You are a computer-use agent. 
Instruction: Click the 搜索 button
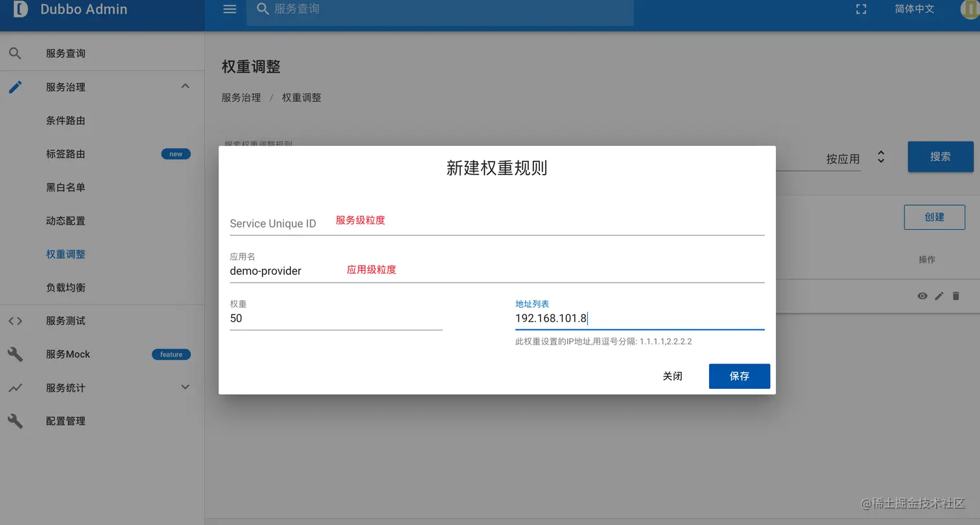pyautogui.click(x=940, y=156)
